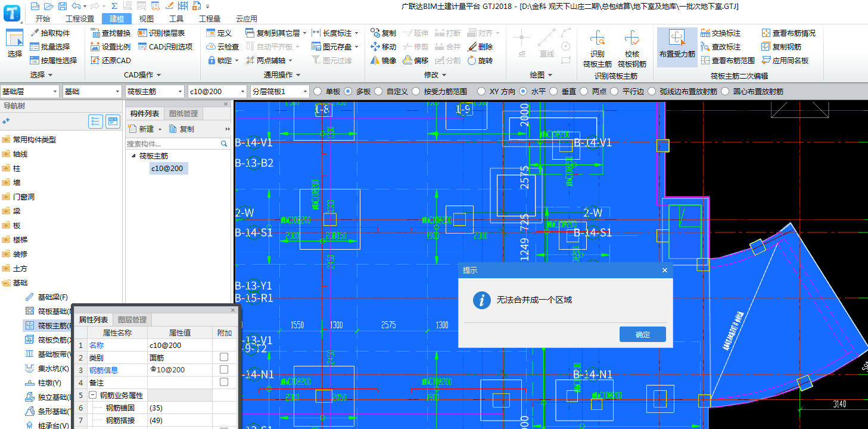Viewport: 868px width, 429px height.
Task: Open CAD识别选项 settings
Action: 165,46
